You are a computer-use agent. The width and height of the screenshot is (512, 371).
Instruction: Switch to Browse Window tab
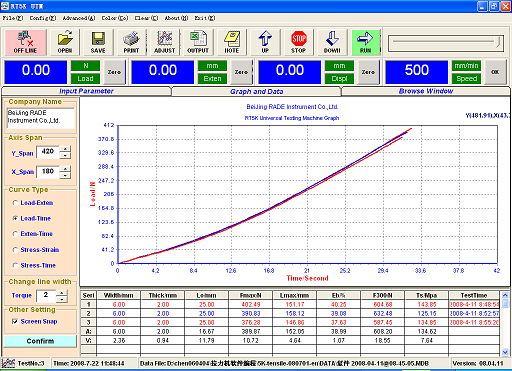(x=426, y=91)
